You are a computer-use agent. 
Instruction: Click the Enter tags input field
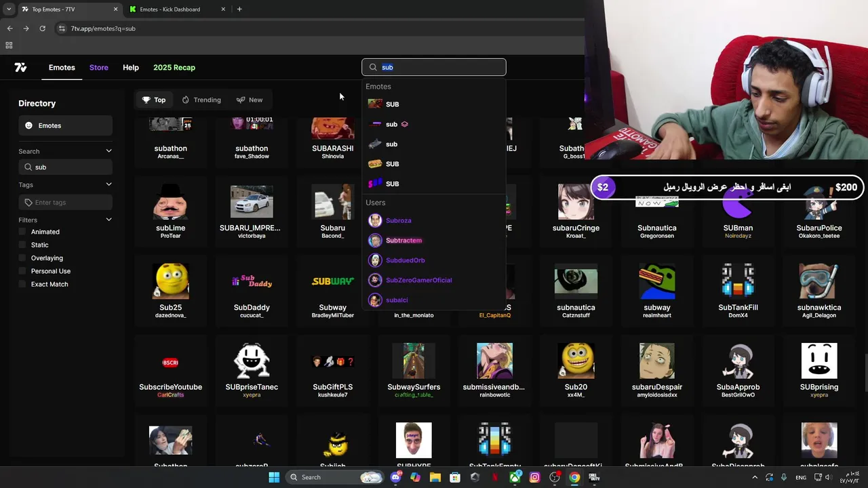tap(65, 202)
